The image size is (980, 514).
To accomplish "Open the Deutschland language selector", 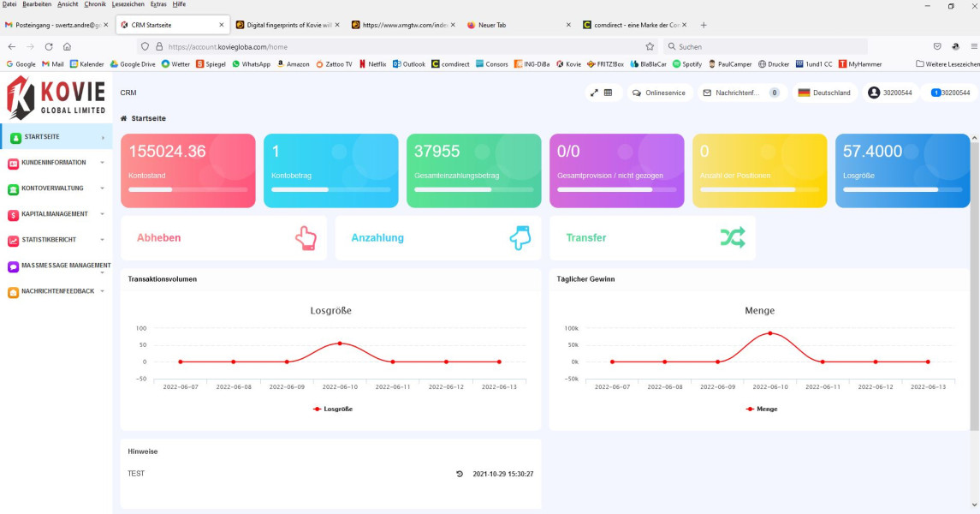I will (823, 93).
